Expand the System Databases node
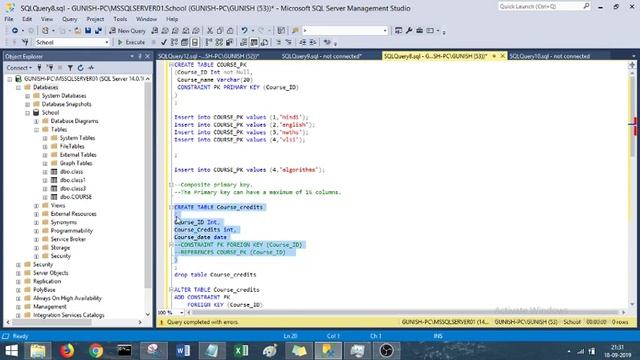Viewport: 640px width, 360px height. (x=27, y=96)
